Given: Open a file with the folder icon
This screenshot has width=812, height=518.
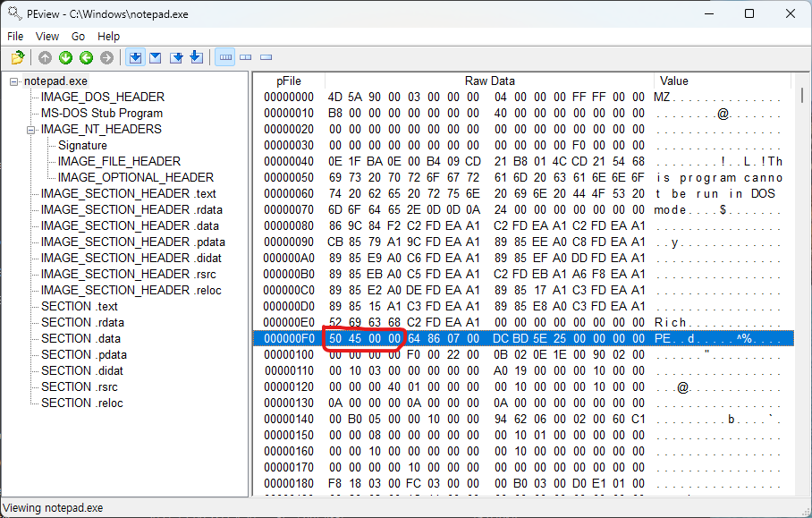Looking at the screenshot, I should pyautogui.click(x=17, y=57).
